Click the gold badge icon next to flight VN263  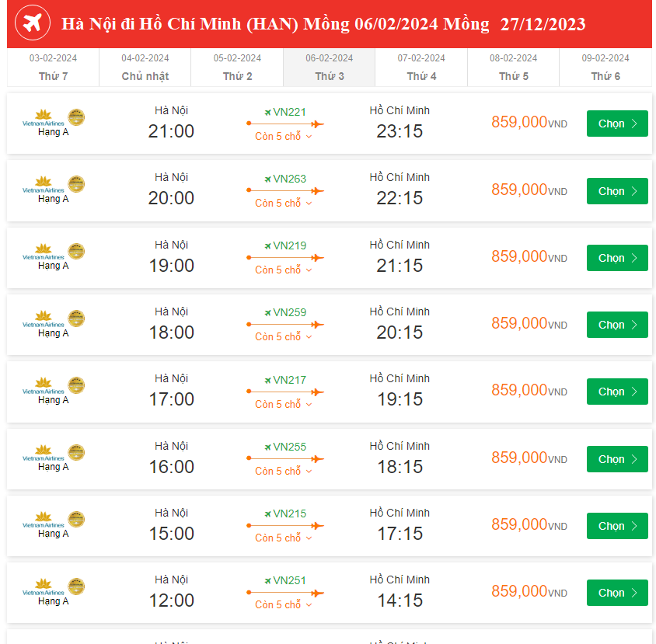click(76, 184)
